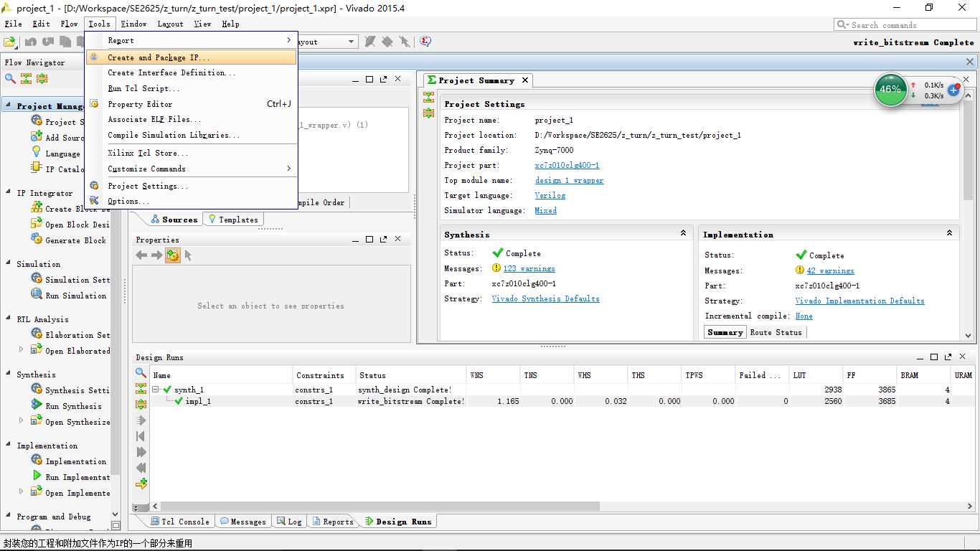Collapse the RTL Analysis section
Image resolution: width=980 pixels, height=551 pixels.
(8, 319)
